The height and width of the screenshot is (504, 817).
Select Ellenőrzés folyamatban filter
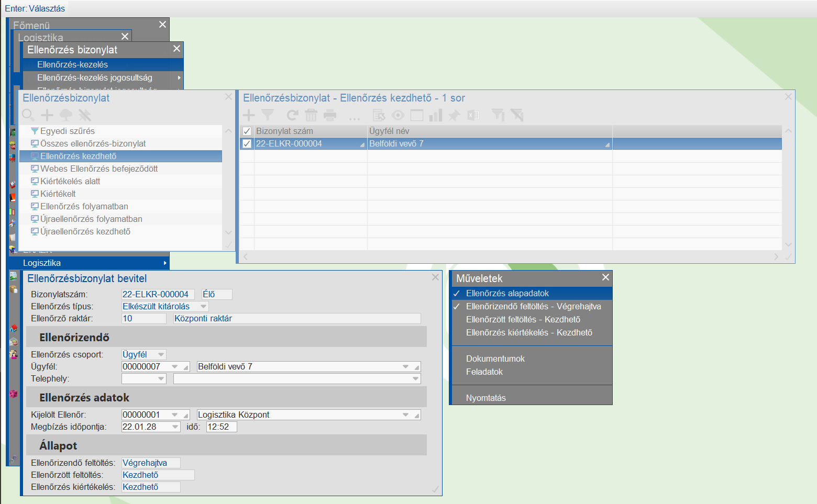pyautogui.click(x=120, y=206)
